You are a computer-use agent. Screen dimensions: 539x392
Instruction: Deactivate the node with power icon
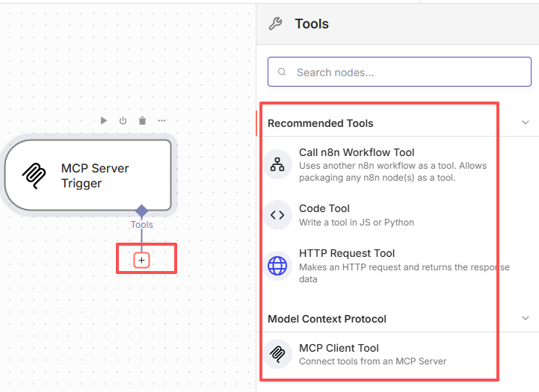[123, 120]
